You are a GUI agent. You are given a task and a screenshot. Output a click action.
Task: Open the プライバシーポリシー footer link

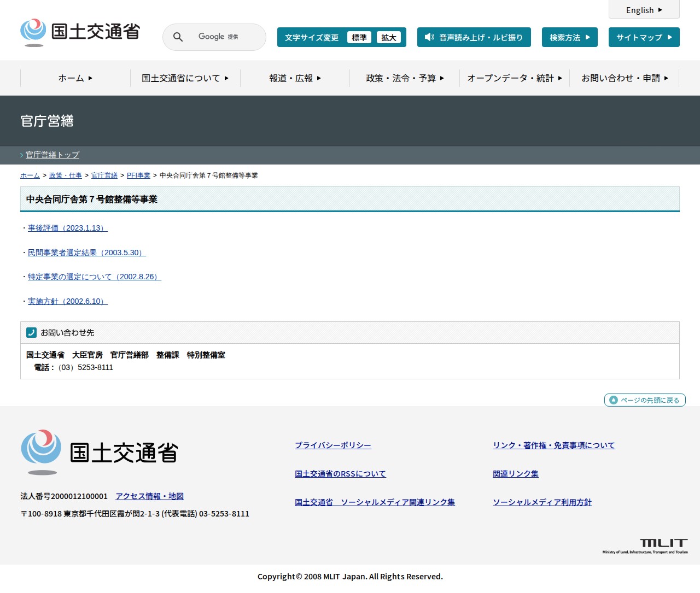tap(332, 445)
